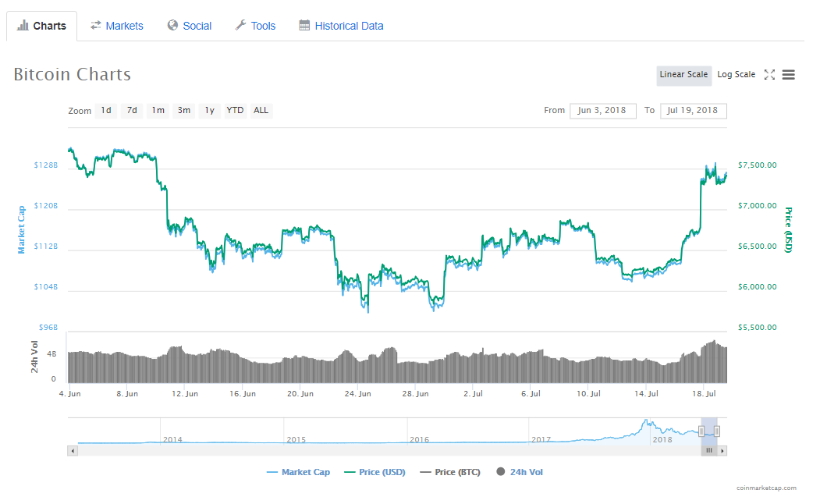
Task: Click the left arrow on bottom scrollbar
Action: [73, 450]
